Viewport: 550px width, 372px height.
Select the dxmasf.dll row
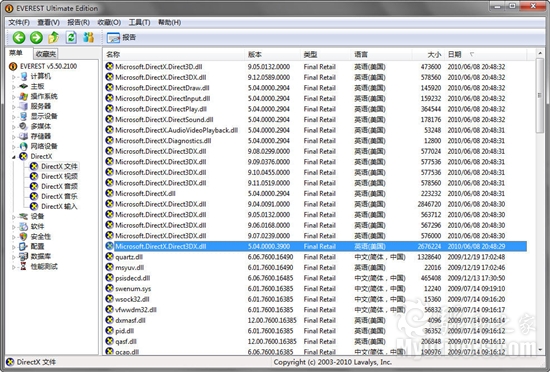315,320
